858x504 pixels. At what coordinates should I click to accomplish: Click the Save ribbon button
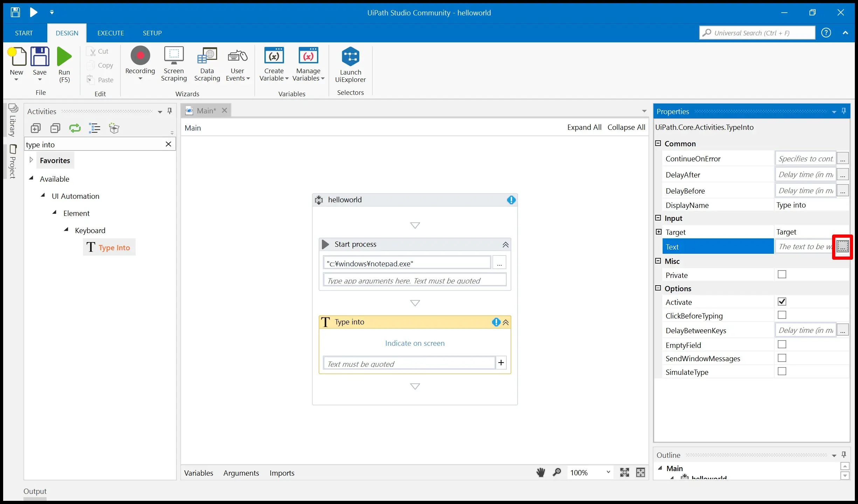pos(40,64)
